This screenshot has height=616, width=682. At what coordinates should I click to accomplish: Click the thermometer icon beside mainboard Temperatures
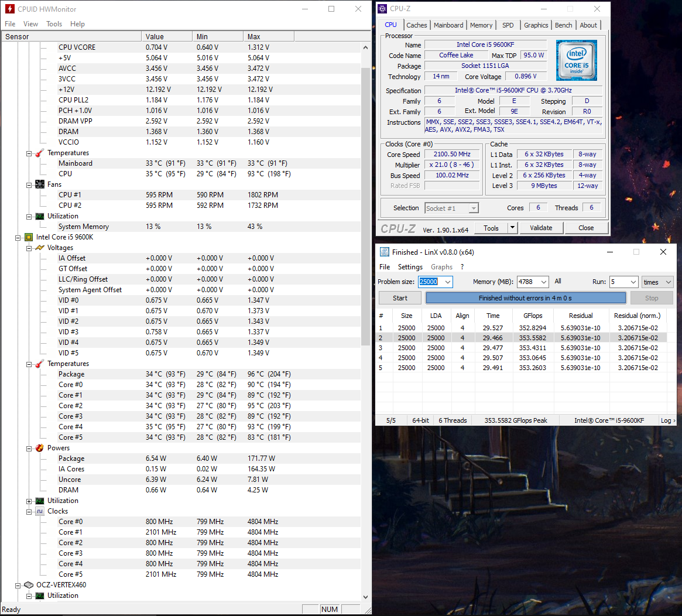pos(40,153)
